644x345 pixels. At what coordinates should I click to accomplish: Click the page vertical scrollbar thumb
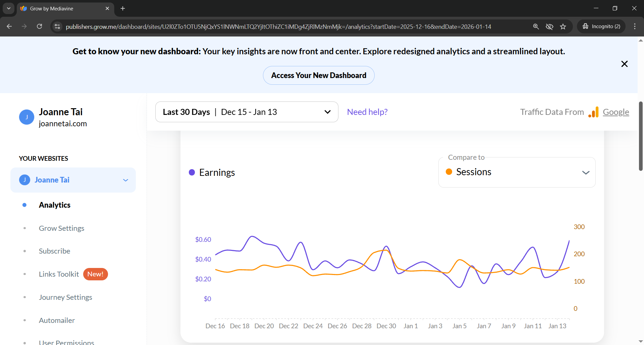[641, 136]
